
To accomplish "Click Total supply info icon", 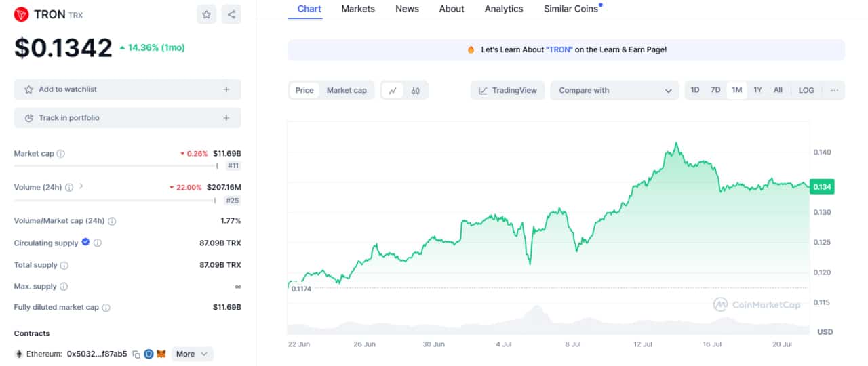I will [x=64, y=265].
